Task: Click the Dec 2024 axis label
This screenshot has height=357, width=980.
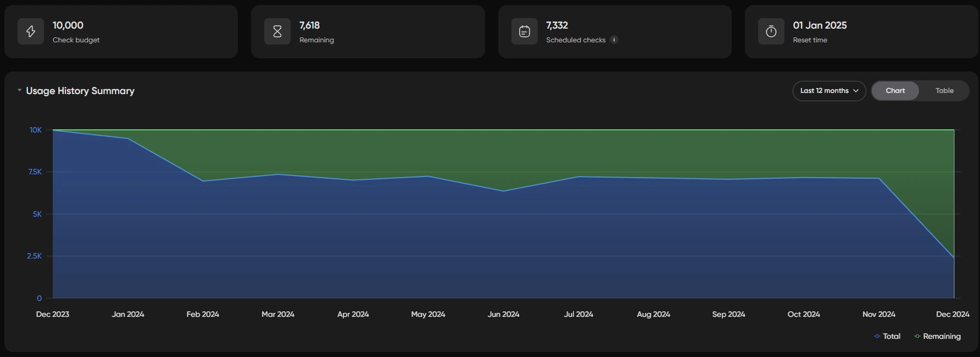Action: (x=953, y=314)
